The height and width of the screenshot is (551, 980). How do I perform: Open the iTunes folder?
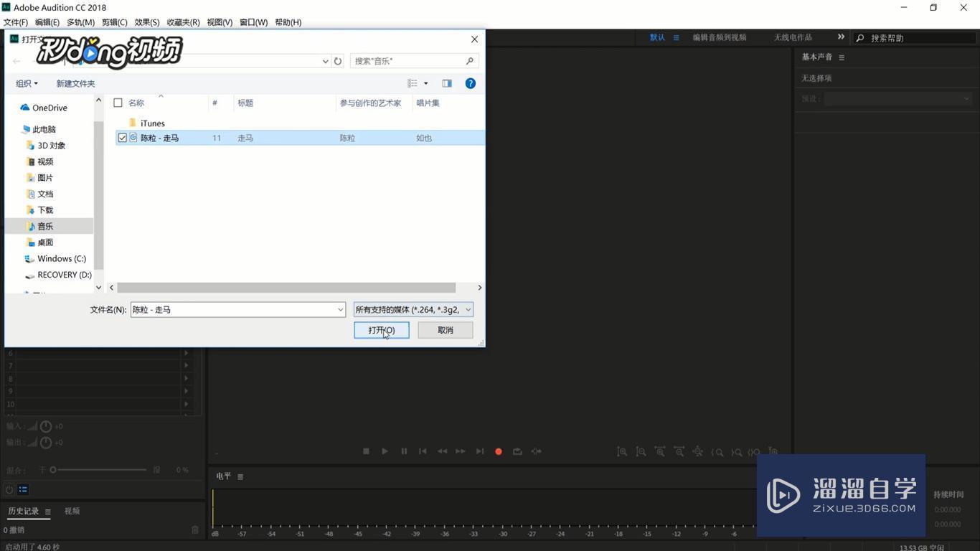[x=152, y=123]
